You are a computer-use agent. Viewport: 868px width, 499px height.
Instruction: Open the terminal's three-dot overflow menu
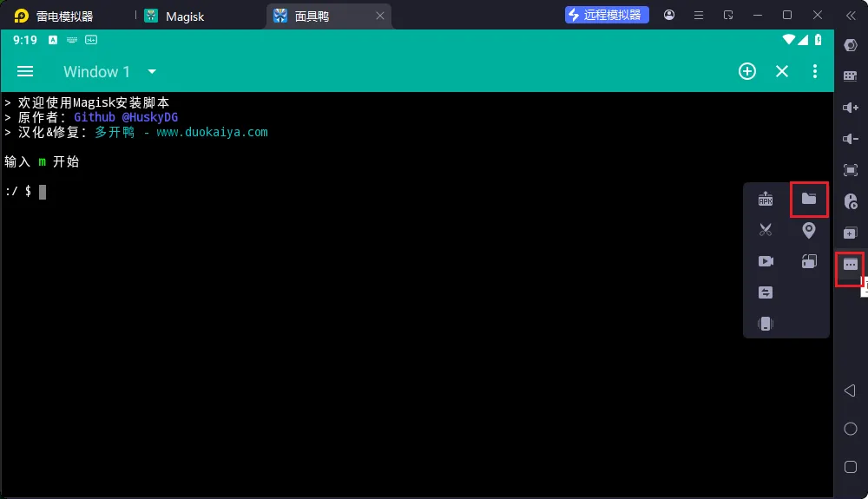(x=814, y=71)
